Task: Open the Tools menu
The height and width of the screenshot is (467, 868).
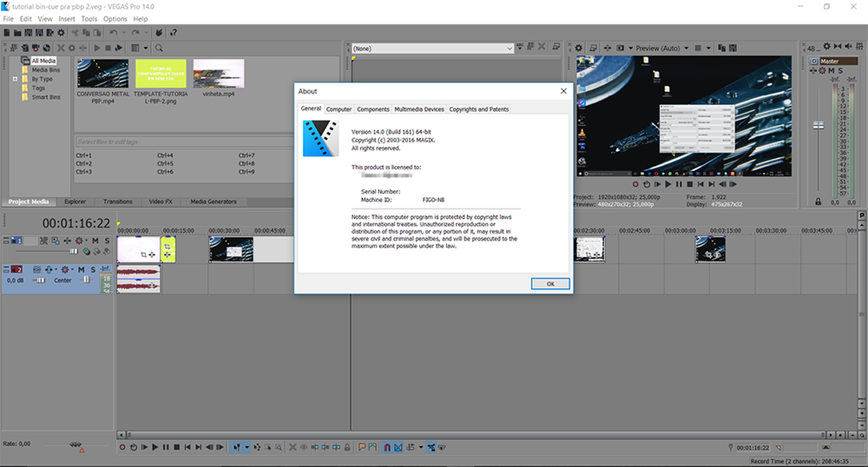Action: click(x=89, y=19)
